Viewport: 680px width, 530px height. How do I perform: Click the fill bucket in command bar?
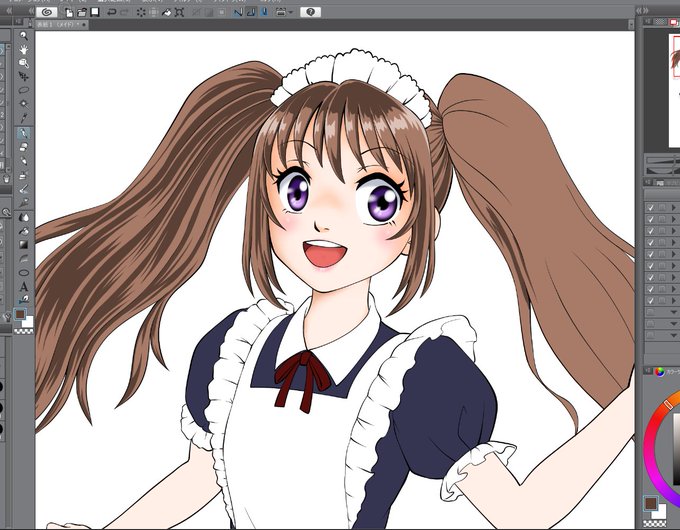tap(167, 12)
